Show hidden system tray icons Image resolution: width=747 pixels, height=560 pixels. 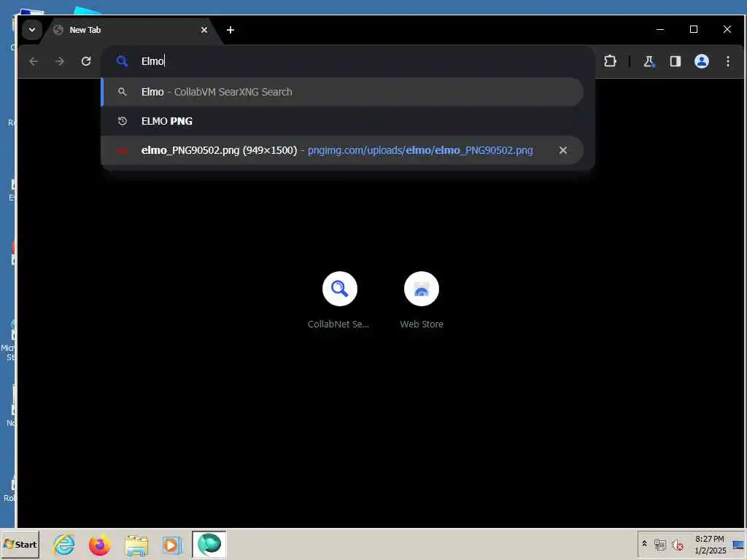point(645,544)
